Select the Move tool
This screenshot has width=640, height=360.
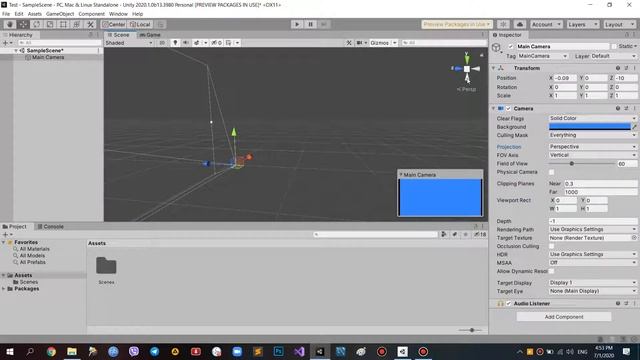[23, 24]
